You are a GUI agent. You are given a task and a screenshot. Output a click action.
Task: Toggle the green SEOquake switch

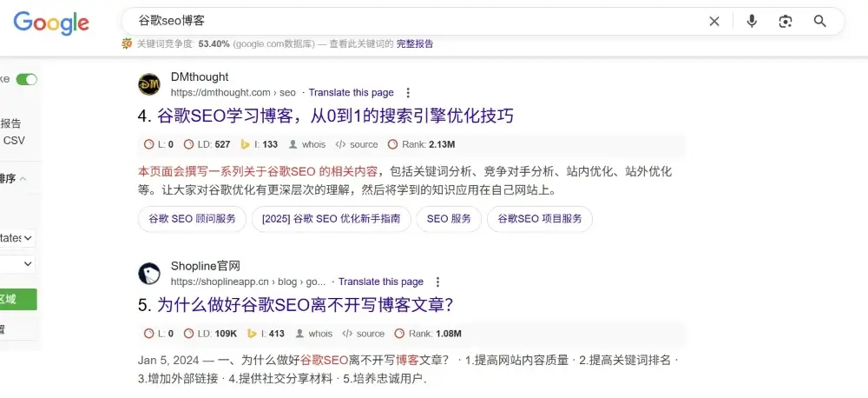coord(27,79)
